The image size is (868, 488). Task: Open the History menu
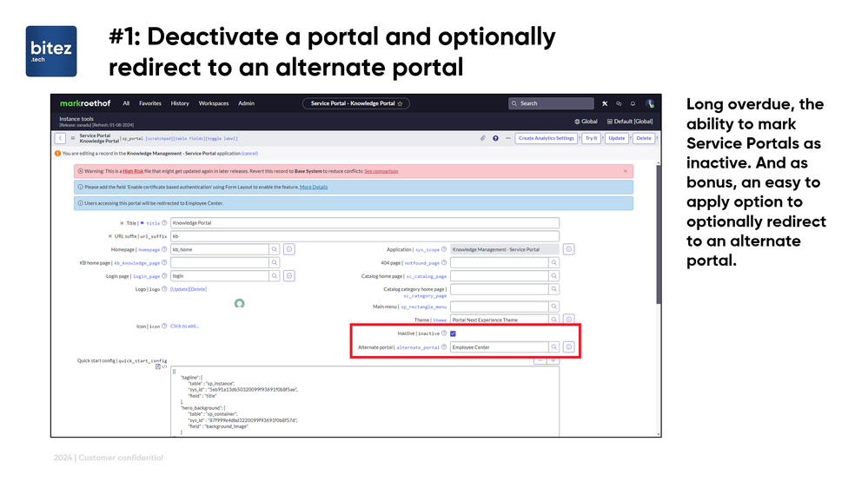[x=180, y=103]
